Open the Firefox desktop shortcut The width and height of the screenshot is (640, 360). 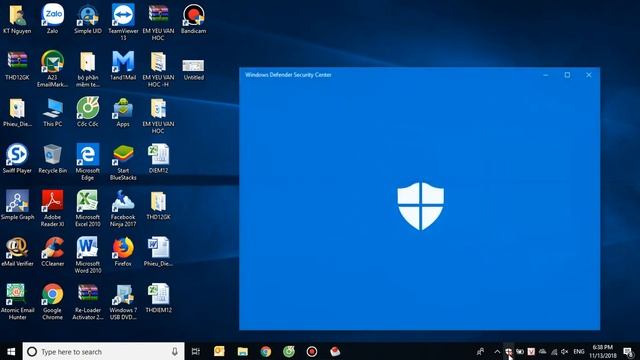tap(123, 252)
